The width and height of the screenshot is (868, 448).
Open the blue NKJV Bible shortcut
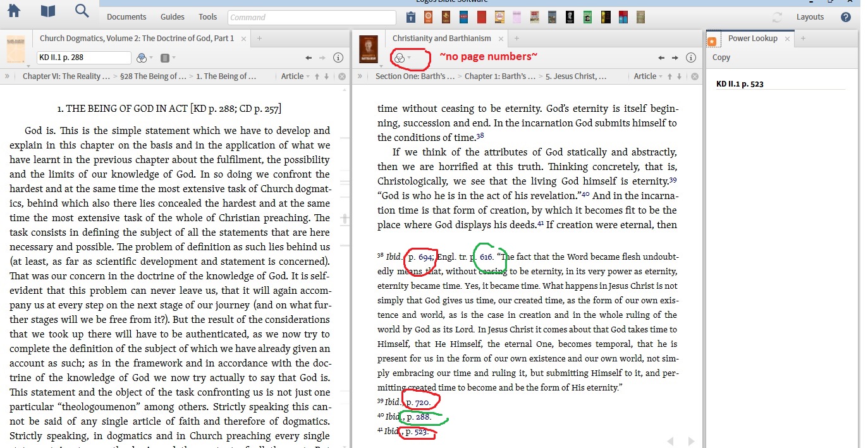(463, 17)
